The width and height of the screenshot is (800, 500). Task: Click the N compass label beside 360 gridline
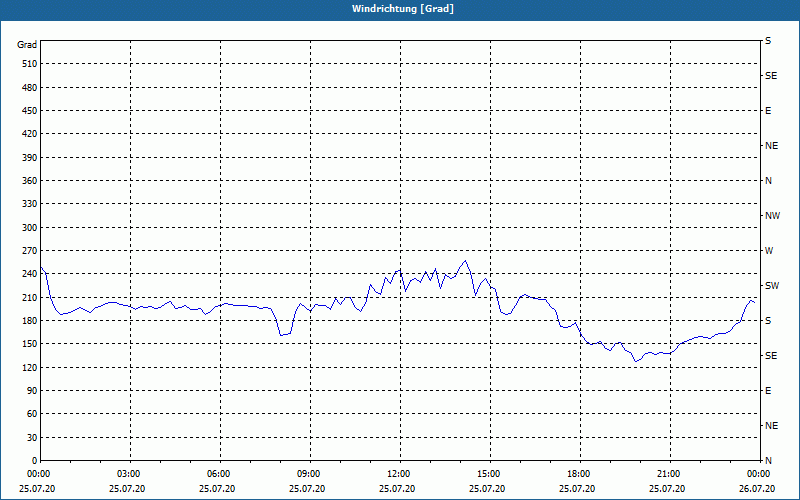(768, 181)
